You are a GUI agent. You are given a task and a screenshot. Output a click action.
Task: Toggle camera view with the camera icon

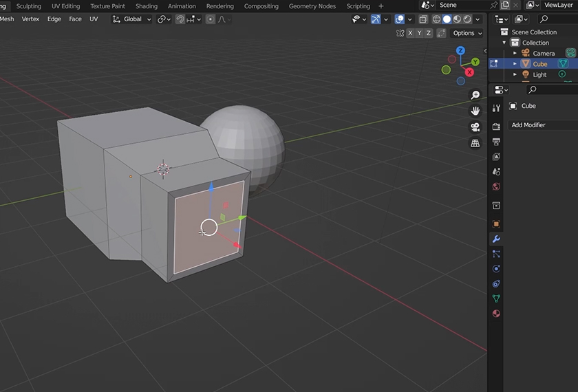475,127
